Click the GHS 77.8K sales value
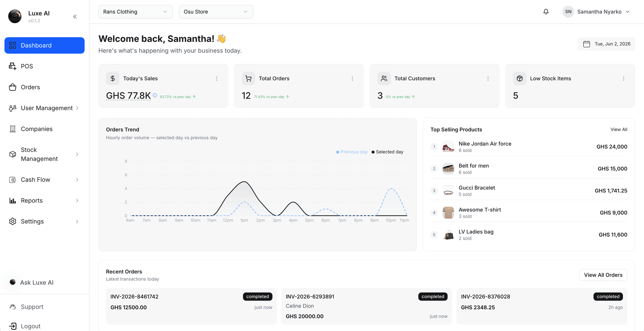The image size is (644, 331). (x=128, y=95)
